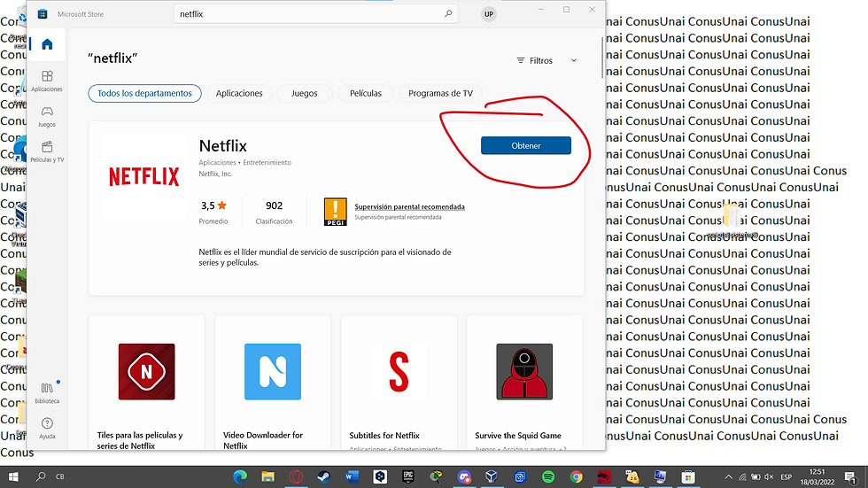Open Tiles para las películas app icon
This screenshot has height=488, width=868.
tap(147, 372)
